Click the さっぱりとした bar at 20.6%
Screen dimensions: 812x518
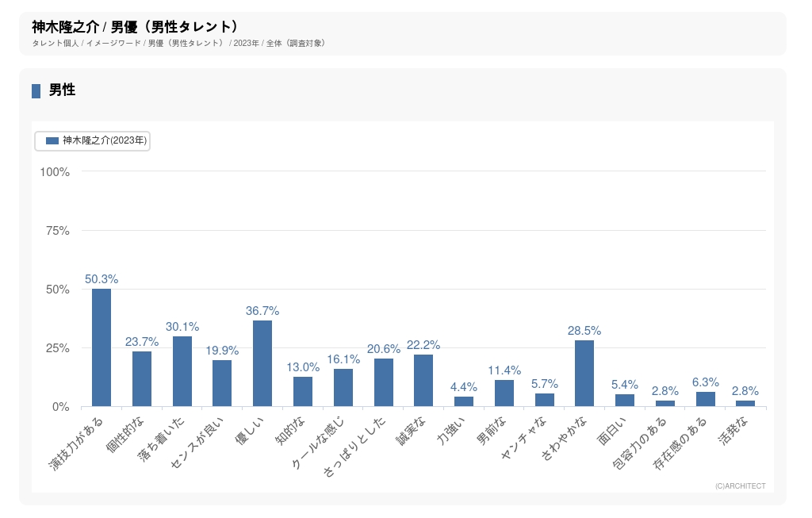tap(384, 382)
